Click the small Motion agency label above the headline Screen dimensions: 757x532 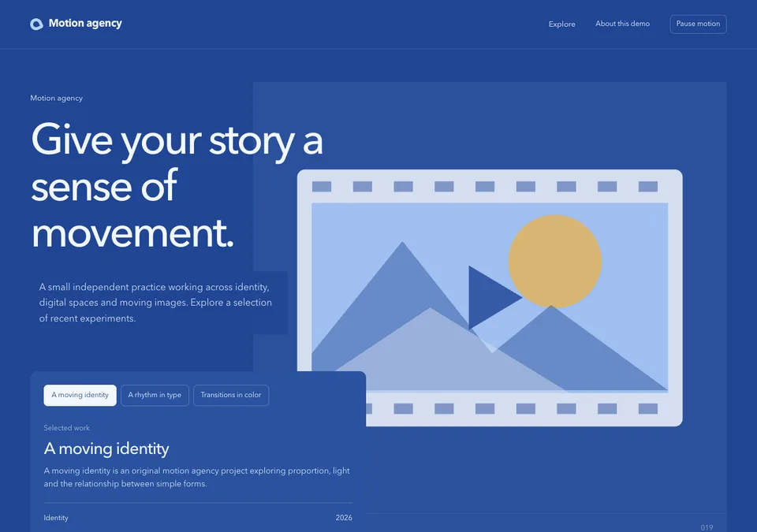click(x=57, y=98)
